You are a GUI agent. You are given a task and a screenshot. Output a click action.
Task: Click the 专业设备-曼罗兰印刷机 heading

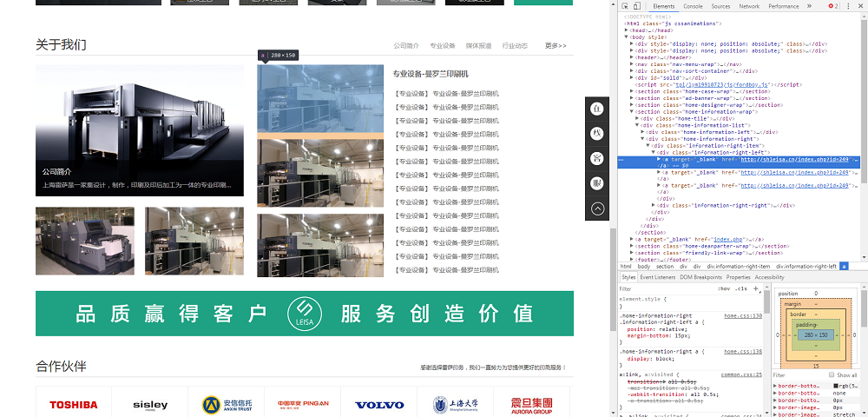(x=431, y=74)
